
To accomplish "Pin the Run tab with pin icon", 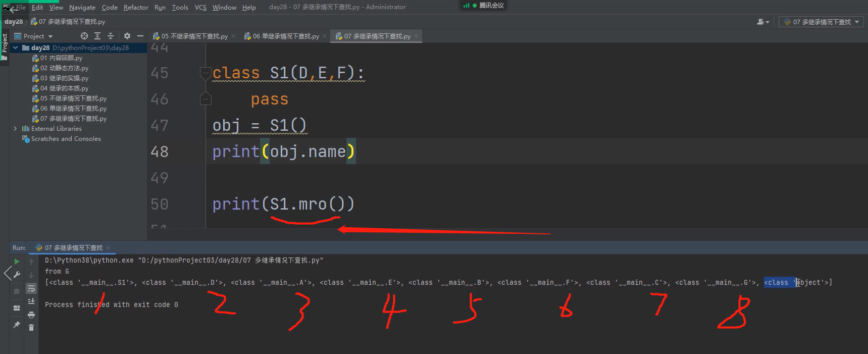I will pyautogui.click(x=17, y=325).
